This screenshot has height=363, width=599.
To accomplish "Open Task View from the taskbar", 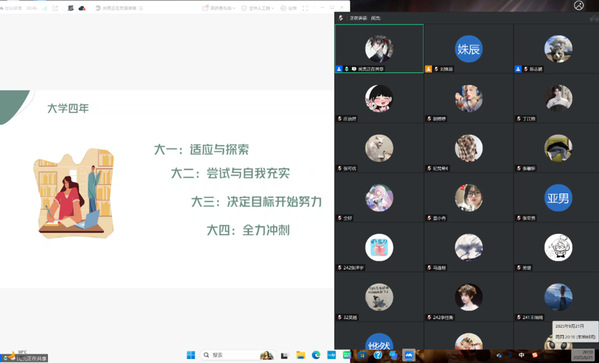I will 284,355.
